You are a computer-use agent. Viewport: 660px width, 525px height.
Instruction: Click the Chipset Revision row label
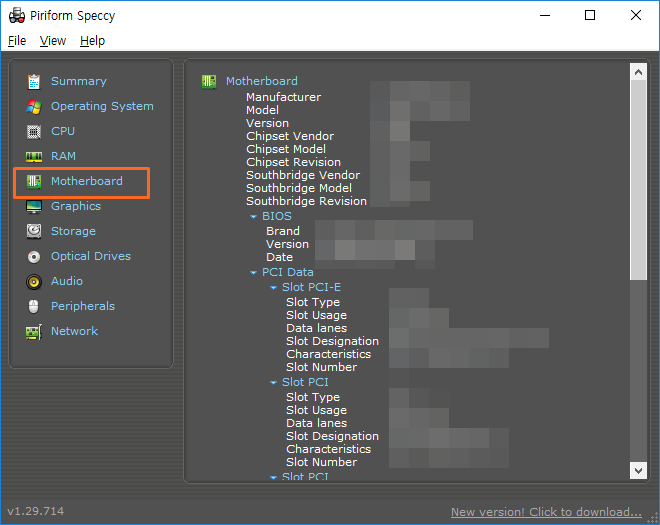(293, 163)
